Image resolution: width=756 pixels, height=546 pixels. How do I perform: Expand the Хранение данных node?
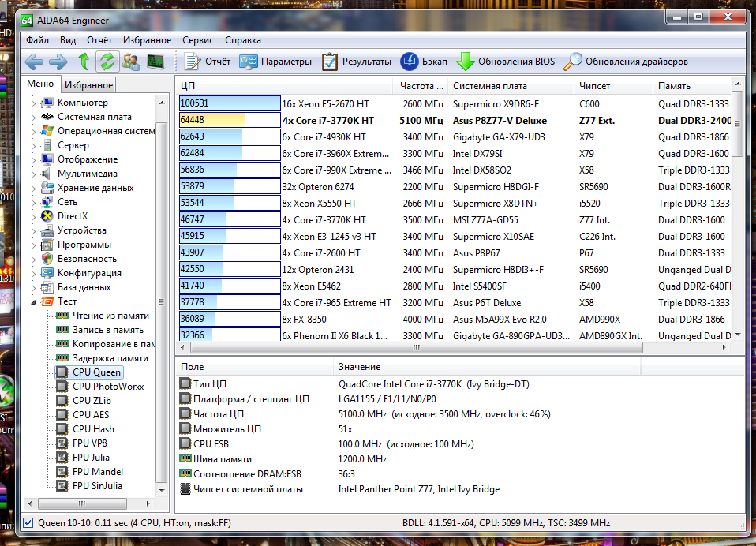[x=33, y=189]
